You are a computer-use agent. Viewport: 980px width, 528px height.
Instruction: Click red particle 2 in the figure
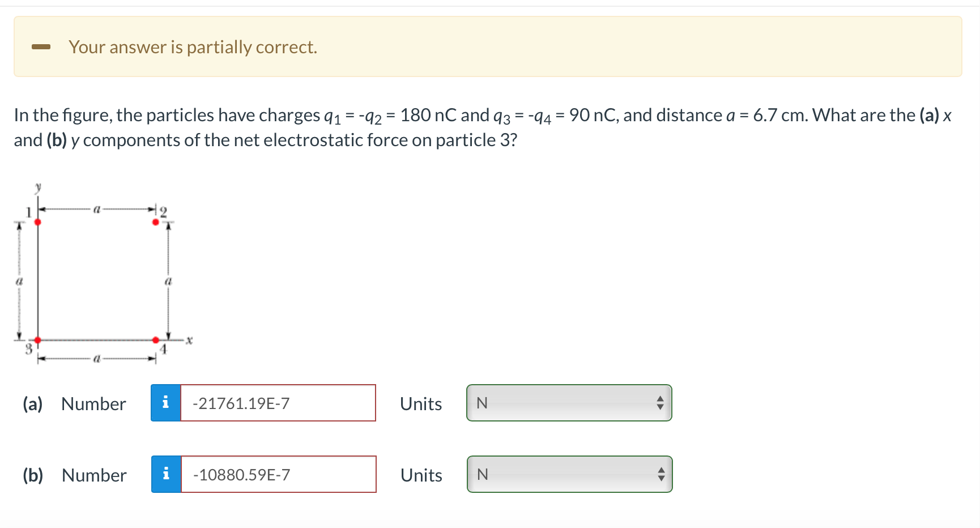pyautogui.click(x=156, y=222)
